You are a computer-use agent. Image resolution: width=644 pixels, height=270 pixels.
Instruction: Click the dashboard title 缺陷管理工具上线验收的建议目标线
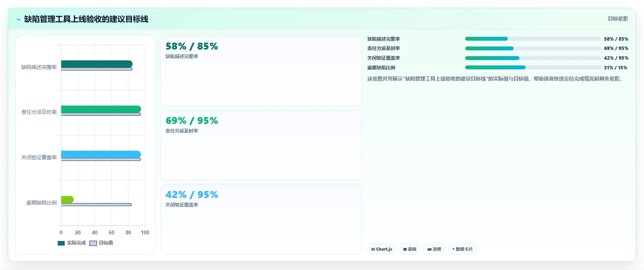click(86, 19)
